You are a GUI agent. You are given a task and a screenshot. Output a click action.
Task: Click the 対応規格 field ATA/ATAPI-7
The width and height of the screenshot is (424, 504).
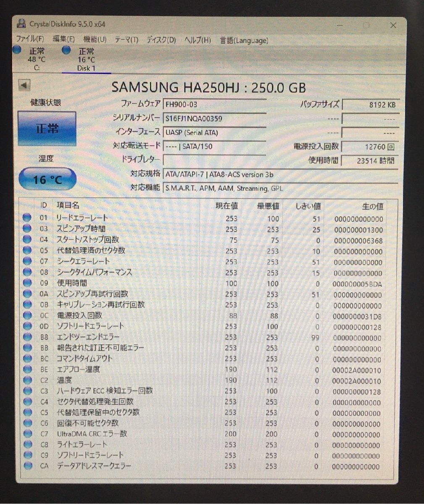tap(280, 174)
